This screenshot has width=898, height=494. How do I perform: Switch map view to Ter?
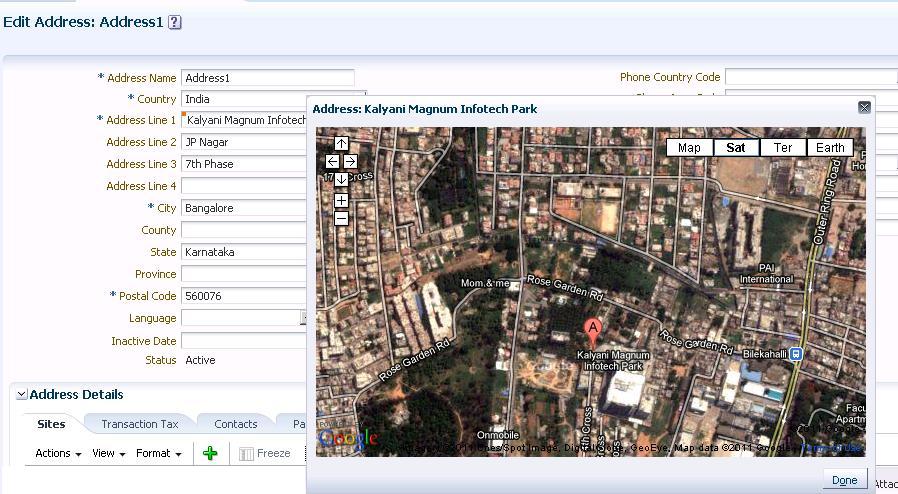pyautogui.click(x=783, y=148)
